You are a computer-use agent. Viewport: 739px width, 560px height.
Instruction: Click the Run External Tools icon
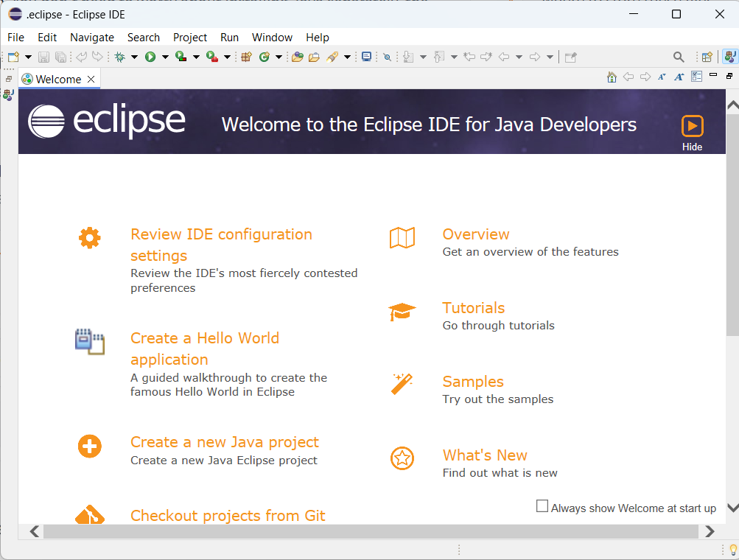pos(212,57)
